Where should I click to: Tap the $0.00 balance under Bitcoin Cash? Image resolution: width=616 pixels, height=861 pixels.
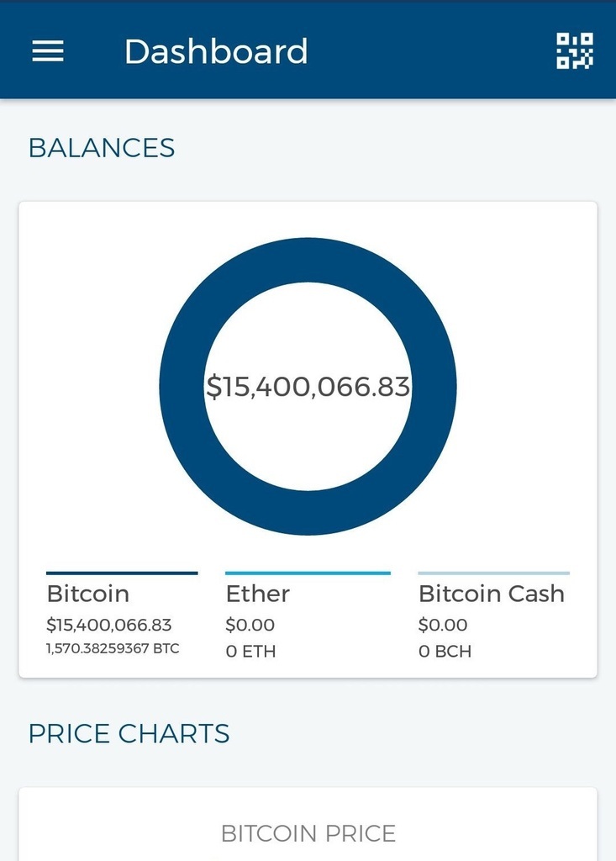click(443, 625)
